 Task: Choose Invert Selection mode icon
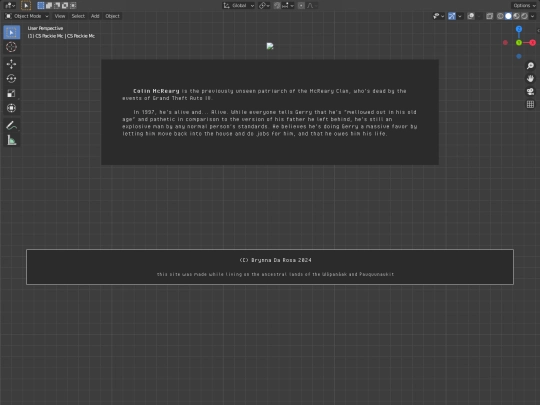(65, 6)
